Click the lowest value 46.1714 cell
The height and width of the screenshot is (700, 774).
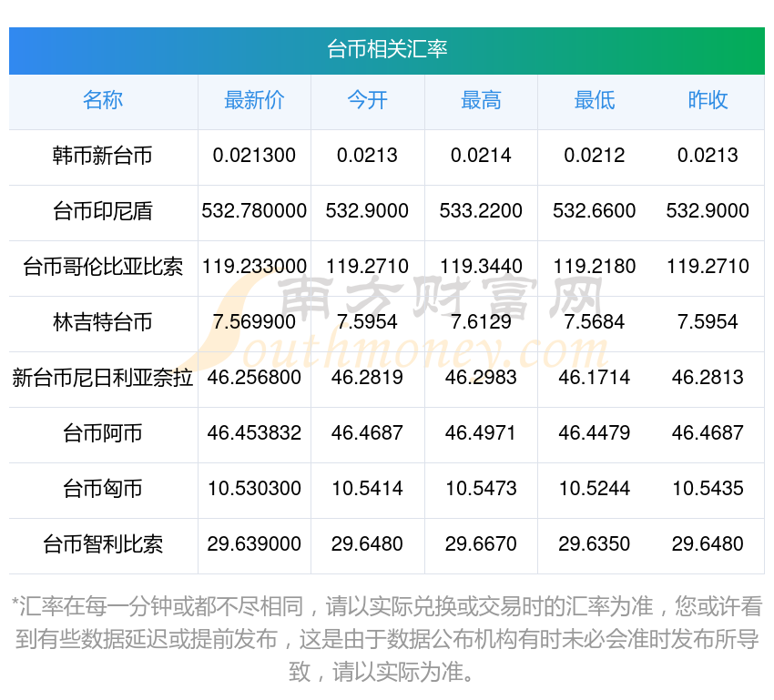(595, 378)
